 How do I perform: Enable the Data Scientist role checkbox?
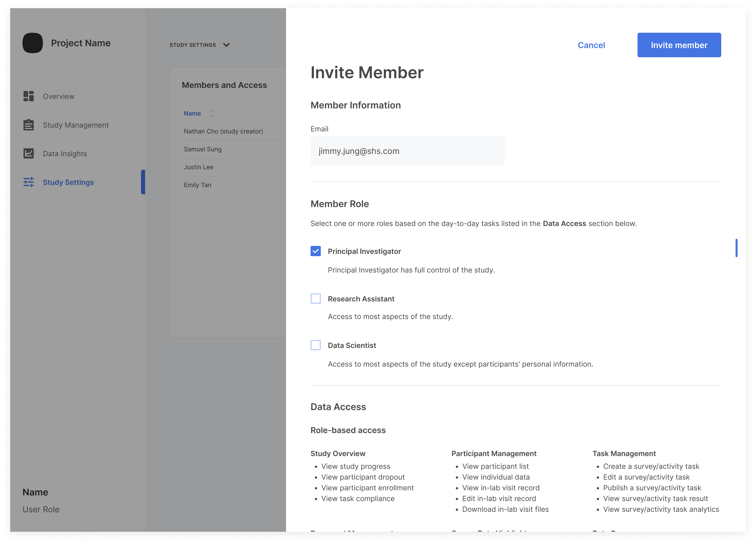tap(315, 345)
